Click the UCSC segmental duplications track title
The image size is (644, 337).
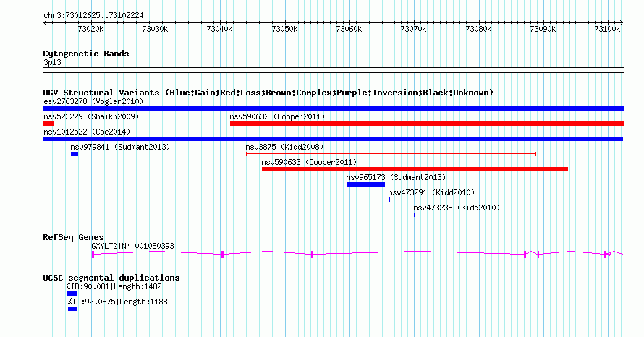[111, 278]
